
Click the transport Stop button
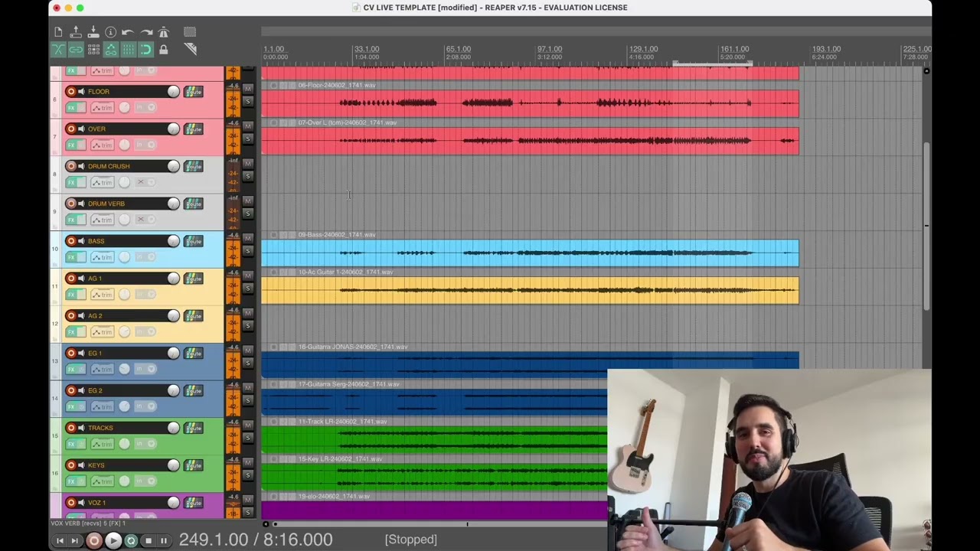(149, 540)
